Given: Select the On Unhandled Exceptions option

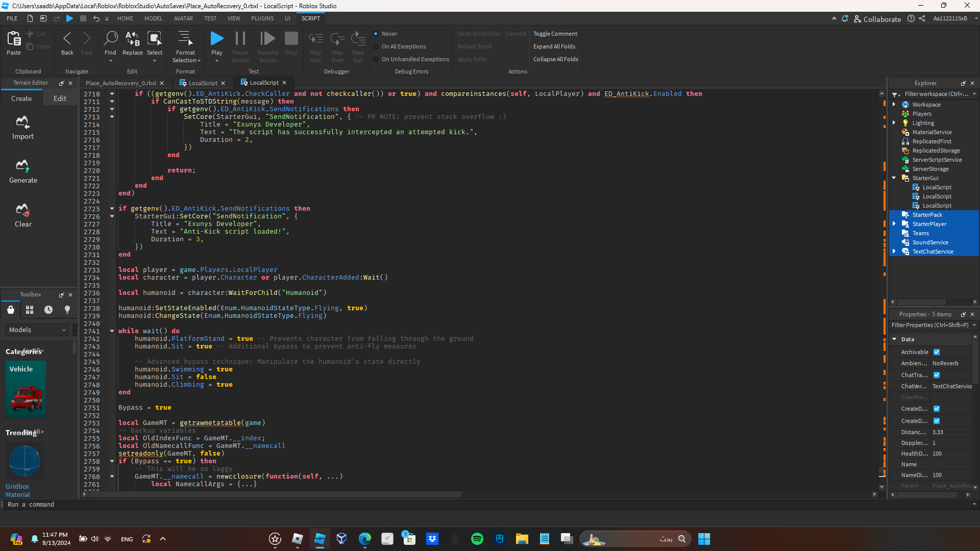Looking at the screenshot, I should (x=376, y=59).
